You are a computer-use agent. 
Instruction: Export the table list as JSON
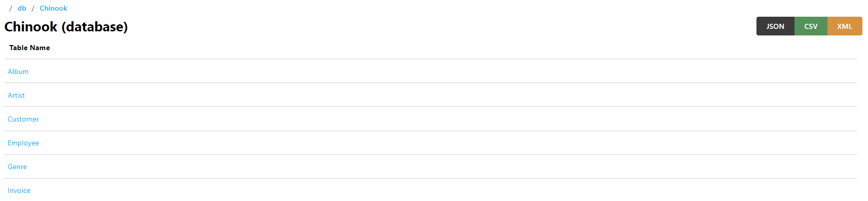[775, 26]
